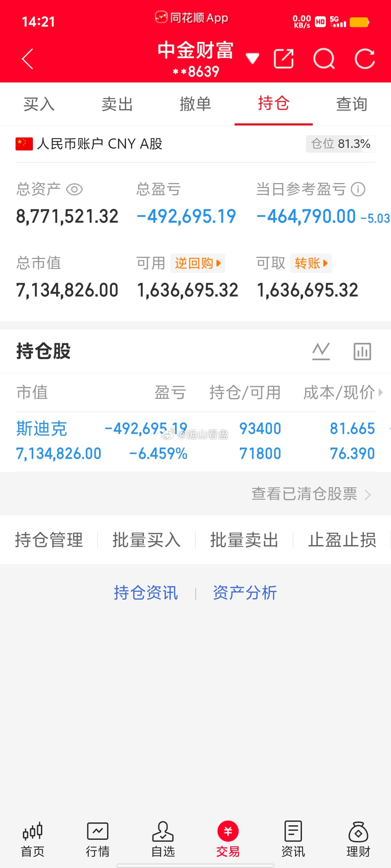Viewport: 391px width, 868px height.
Task: Switch to the 撤单 tab
Action: click(195, 104)
